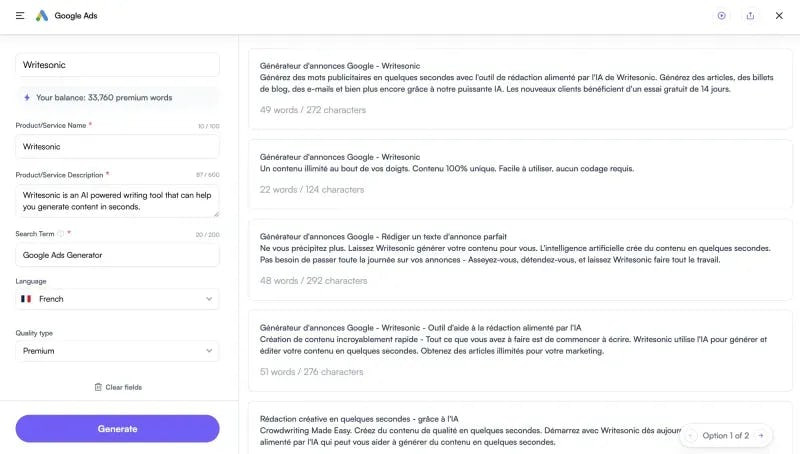Viewport: 800px width, 454px height.
Task: Click the Search Term input field
Action: 117,255
